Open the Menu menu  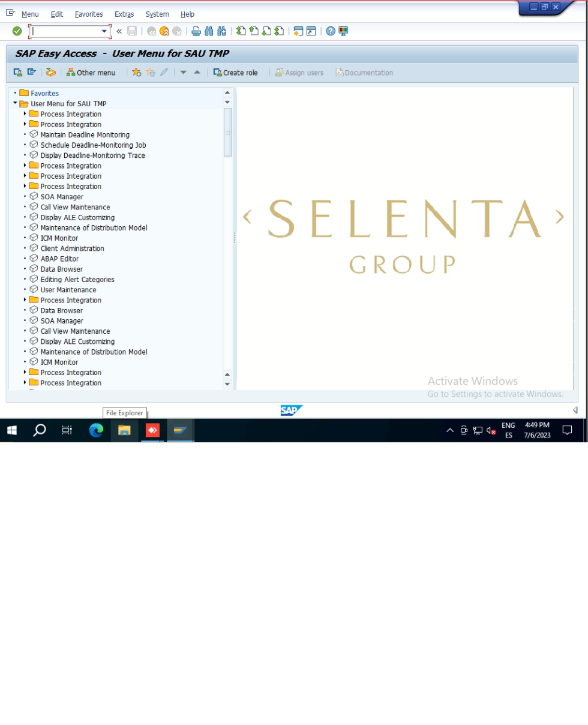(30, 14)
